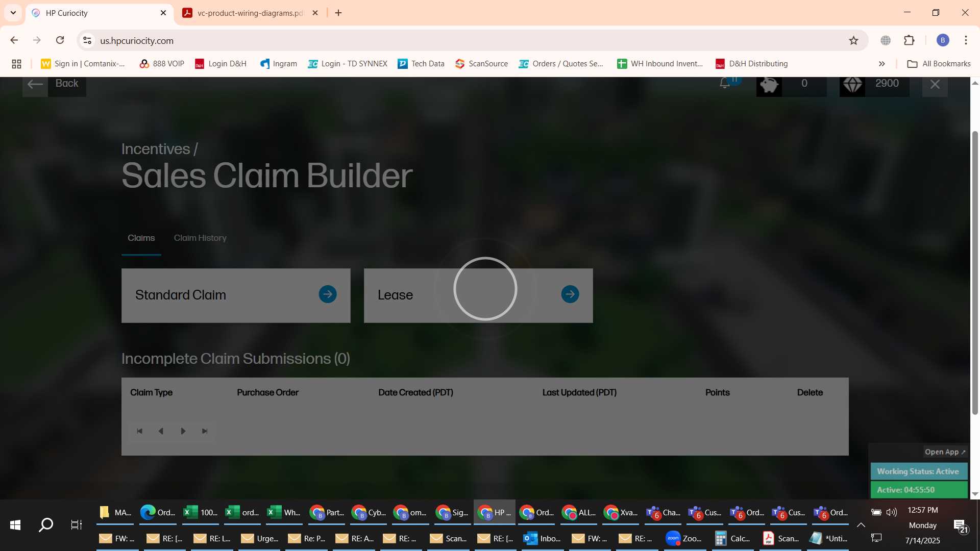Click the Working Status: Active indicator
980x551 pixels.
[918, 471]
